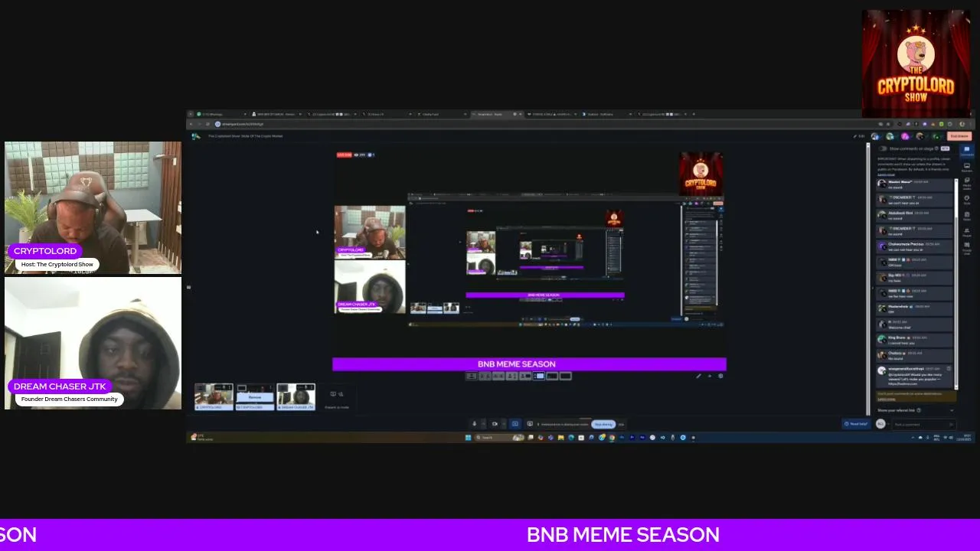The image size is (980, 551).
Task: Select the last layout option in row
Action: coord(566,376)
